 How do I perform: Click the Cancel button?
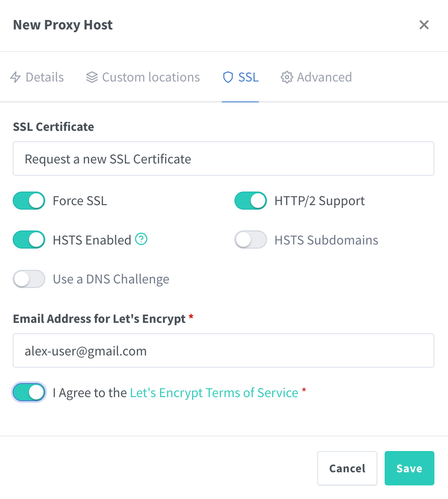tap(347, 468)
